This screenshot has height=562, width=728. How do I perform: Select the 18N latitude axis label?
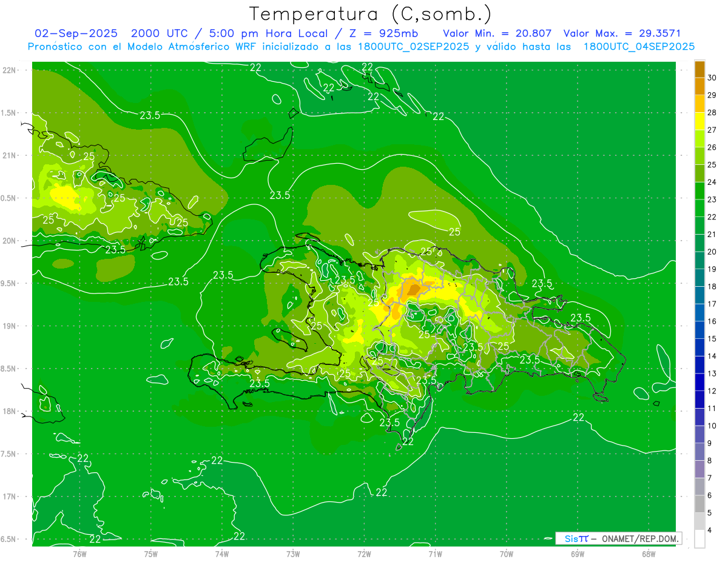10,412
